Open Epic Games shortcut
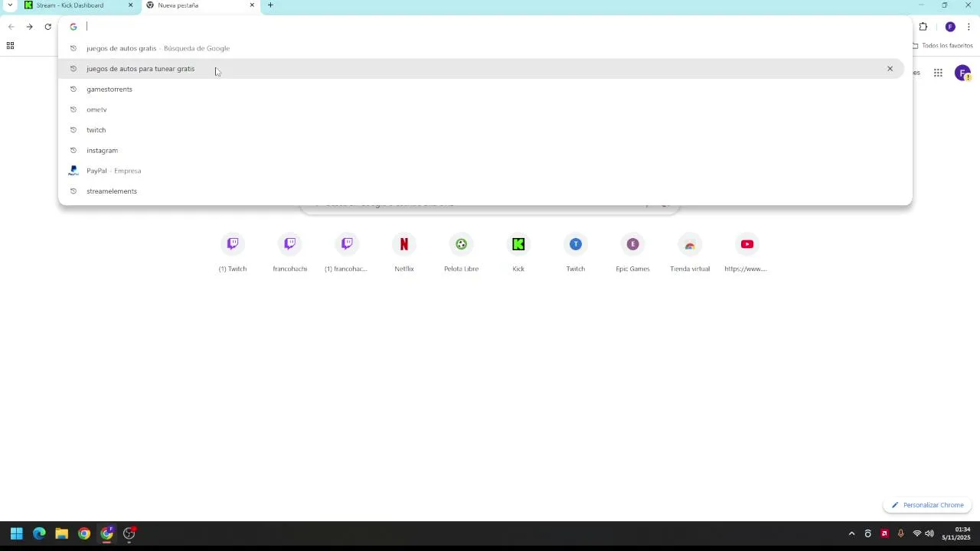 click(632, 253)
